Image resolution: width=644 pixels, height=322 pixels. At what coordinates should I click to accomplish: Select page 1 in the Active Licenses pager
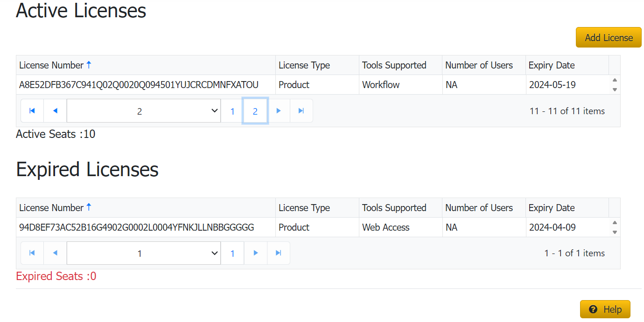click(232, 110)
